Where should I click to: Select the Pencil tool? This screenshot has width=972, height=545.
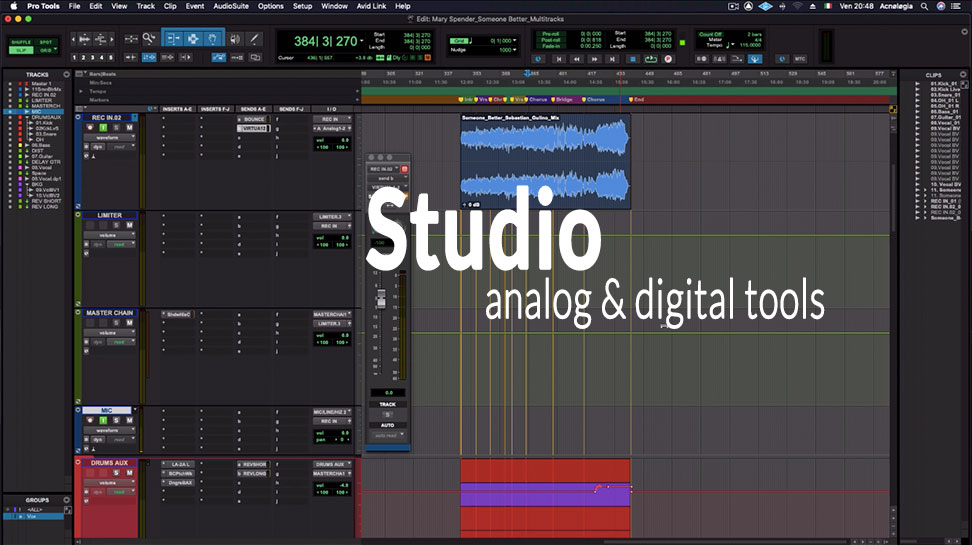254,39
